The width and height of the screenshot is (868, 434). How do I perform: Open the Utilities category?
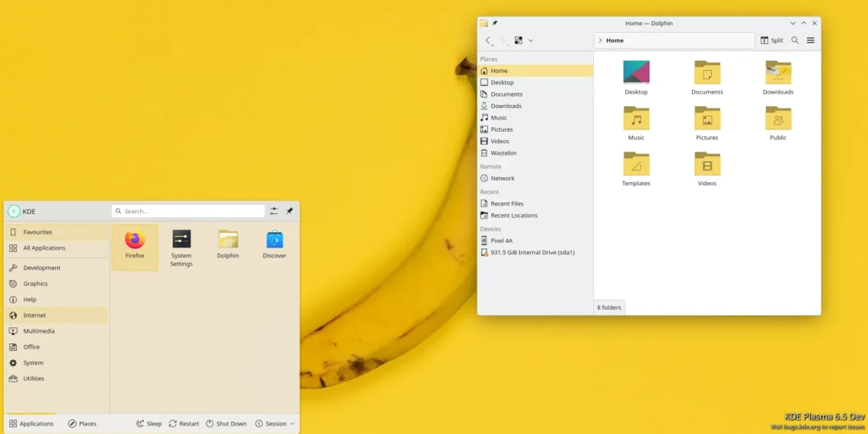56,378
